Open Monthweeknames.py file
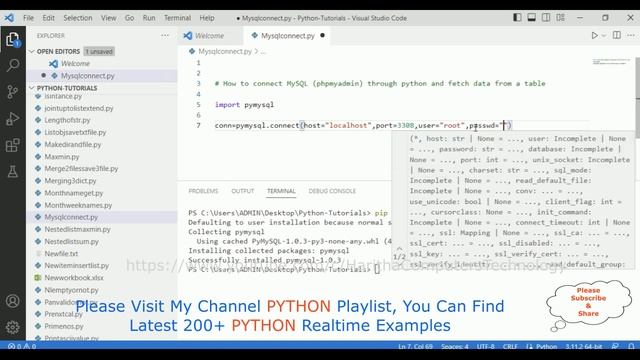 click(78, 205)
